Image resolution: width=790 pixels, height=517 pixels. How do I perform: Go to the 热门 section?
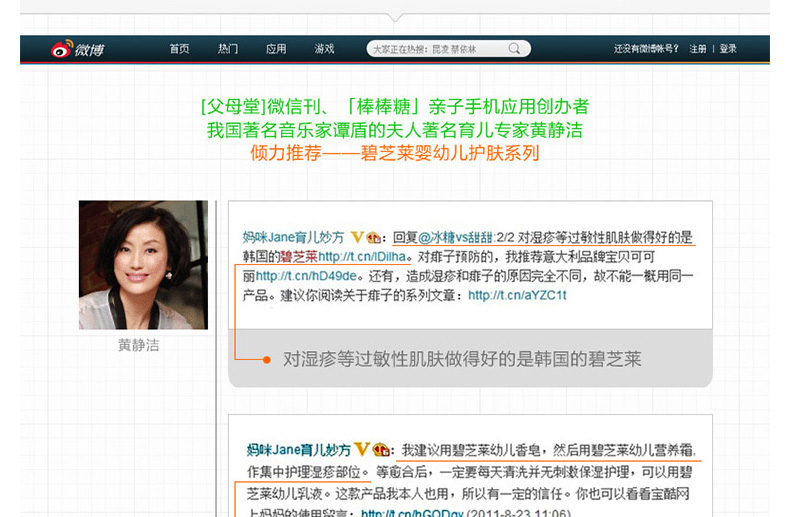228,49
